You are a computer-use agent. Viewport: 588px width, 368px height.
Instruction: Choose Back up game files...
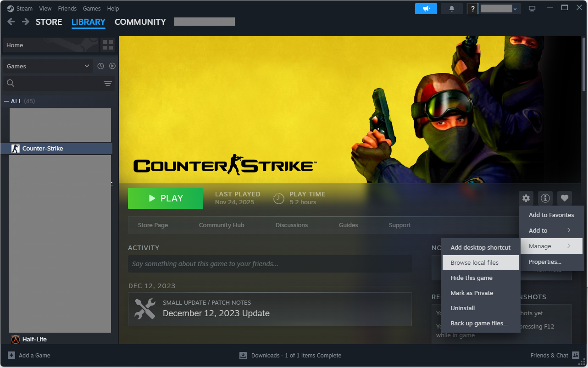(480, 323)
